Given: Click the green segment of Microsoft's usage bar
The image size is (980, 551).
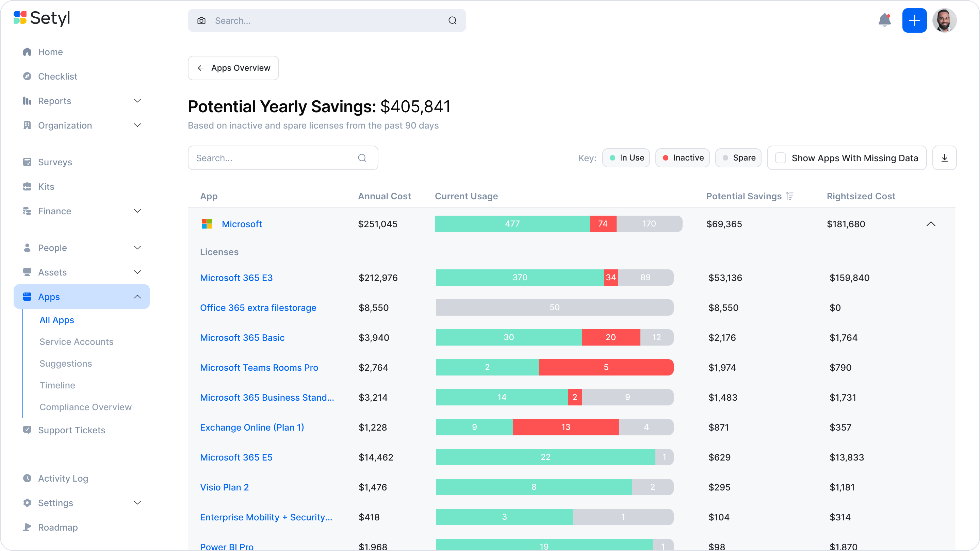Looking at the screenshot, I should click(x=512, y=224).
